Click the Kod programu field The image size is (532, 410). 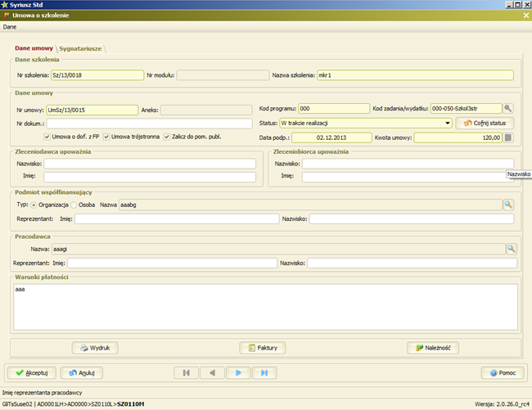coord(334,109)
